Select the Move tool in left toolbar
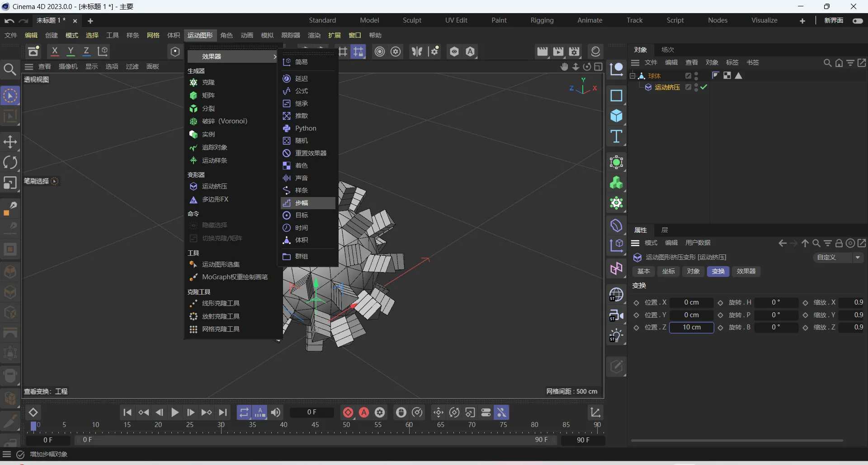This screenshot has width=868, height=465. click(10, 142)
